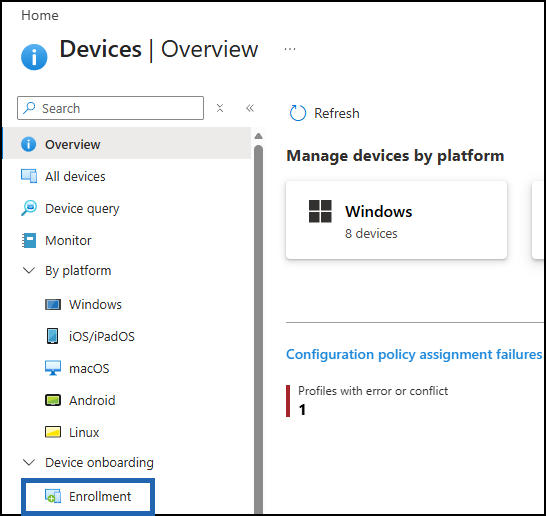
Task: Click the By platform section label
Action: (x=78, y=271)
